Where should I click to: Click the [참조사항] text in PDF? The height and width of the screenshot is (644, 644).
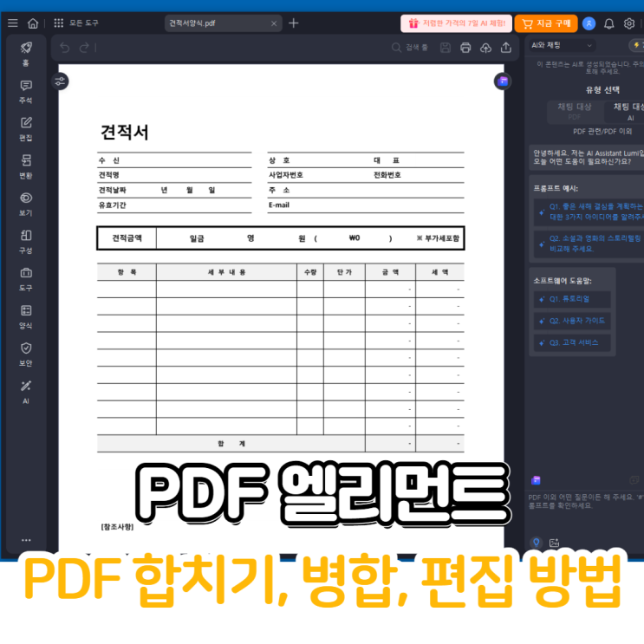click(x=117, y=527)
